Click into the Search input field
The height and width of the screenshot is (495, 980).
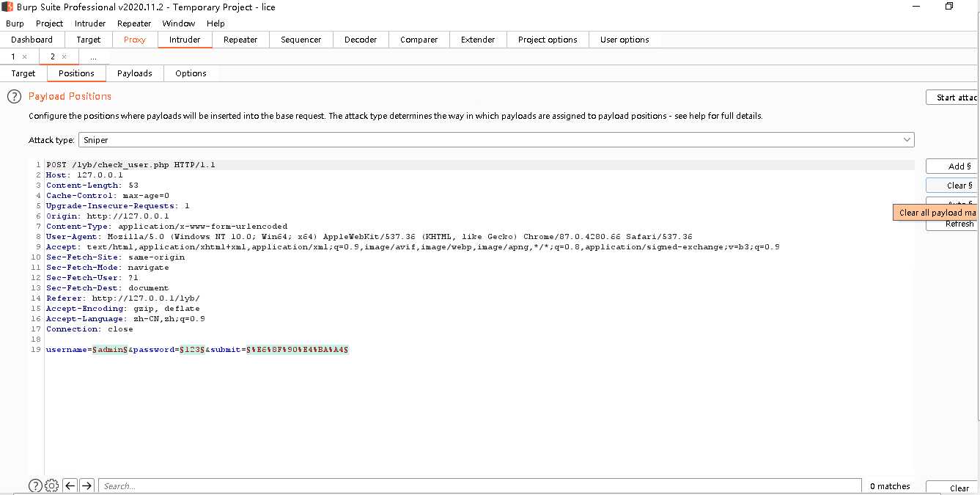tap(480, 485)
